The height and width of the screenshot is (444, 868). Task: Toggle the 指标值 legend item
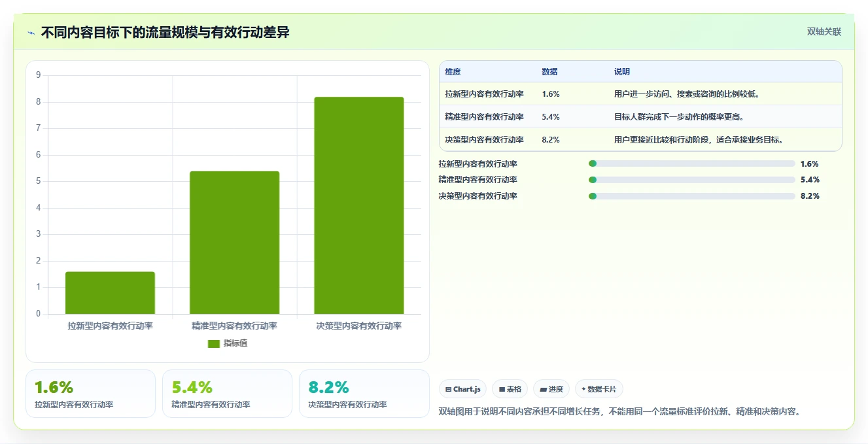(228, 343)
